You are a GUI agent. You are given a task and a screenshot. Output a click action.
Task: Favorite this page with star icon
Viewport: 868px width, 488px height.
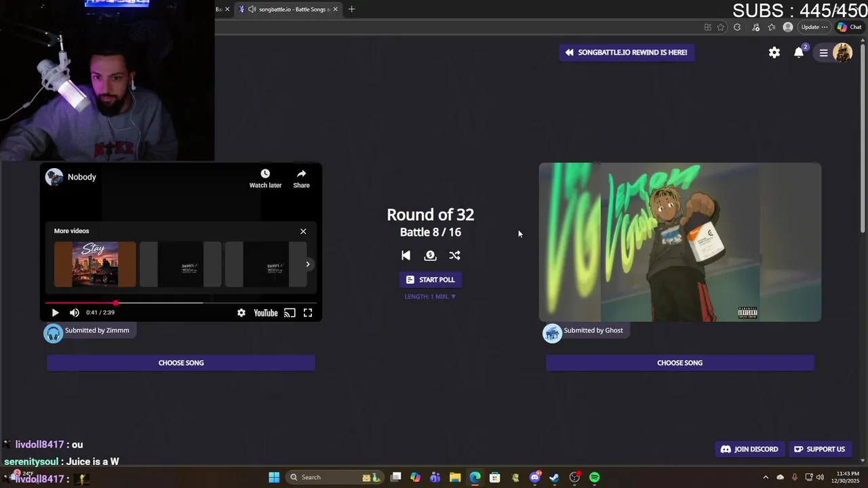(720, 27)
